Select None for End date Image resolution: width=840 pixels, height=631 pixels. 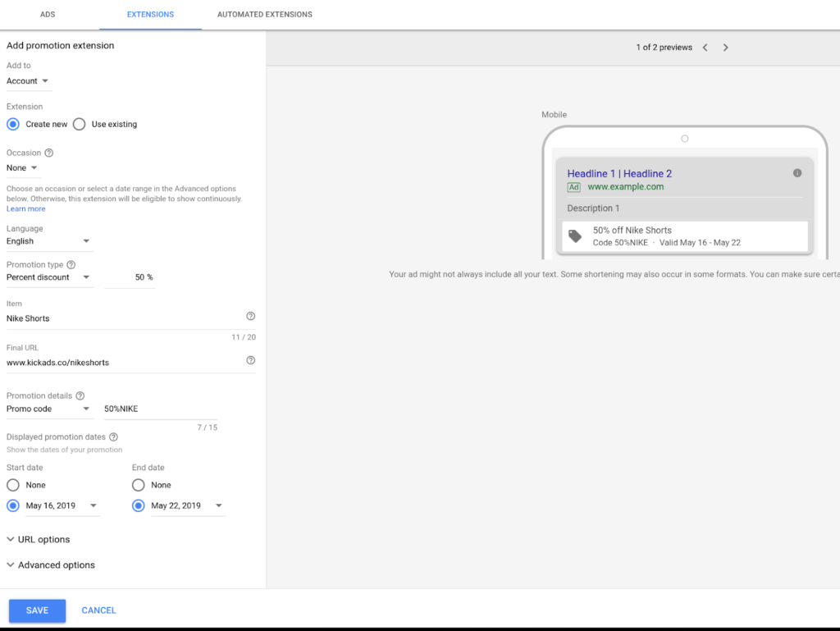coord(138,485)
